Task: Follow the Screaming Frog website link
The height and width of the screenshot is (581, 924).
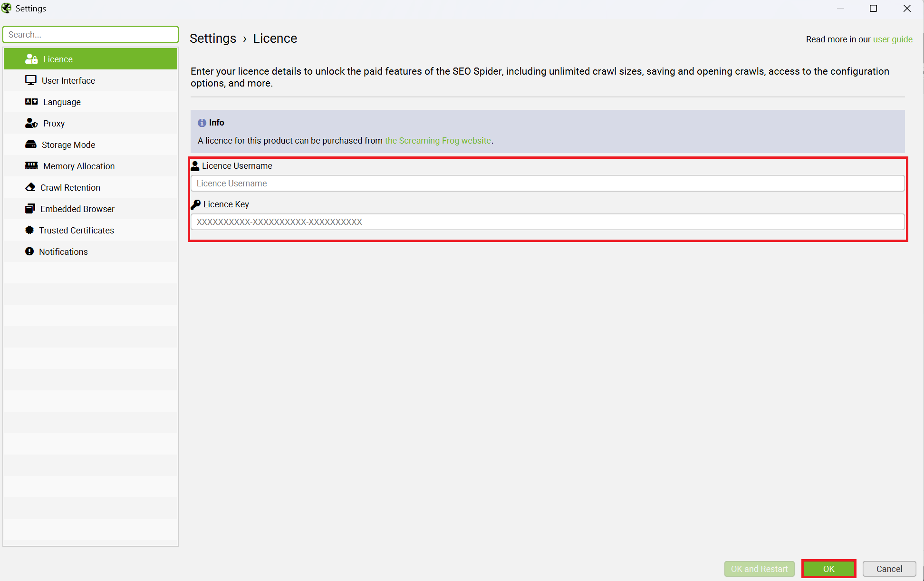Action: tap(438, 141)
